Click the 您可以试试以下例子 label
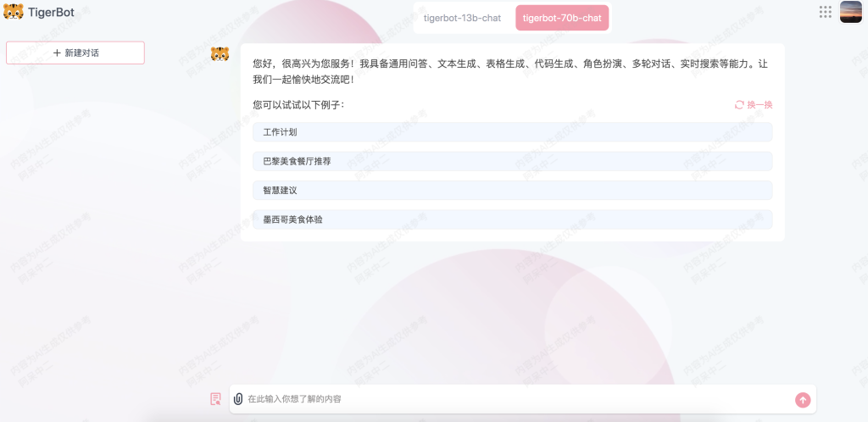The width and height of the screenshot is (868, 422). click(x=298, y=104)
